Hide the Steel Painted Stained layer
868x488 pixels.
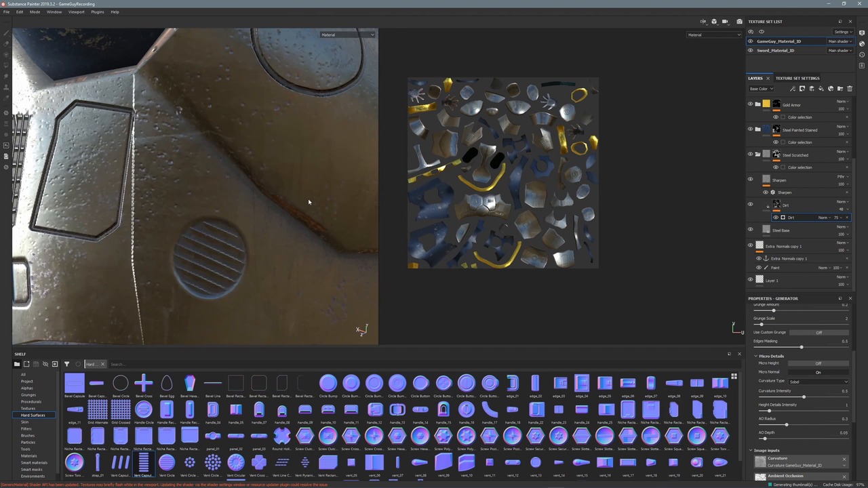pyautogui.click(x=750, y=129)
